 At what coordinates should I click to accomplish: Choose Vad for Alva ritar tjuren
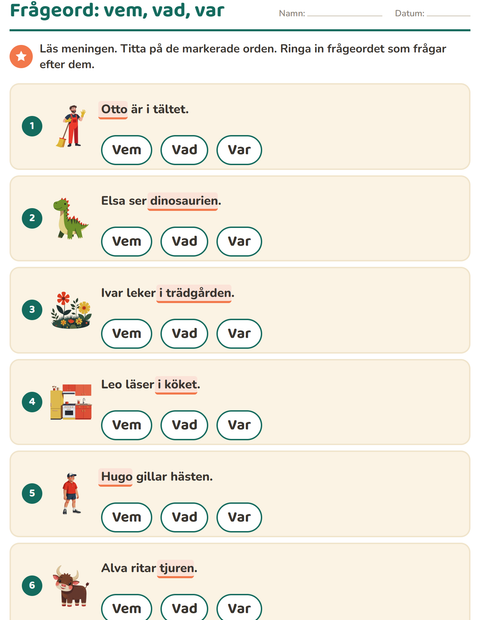[184, 608]
